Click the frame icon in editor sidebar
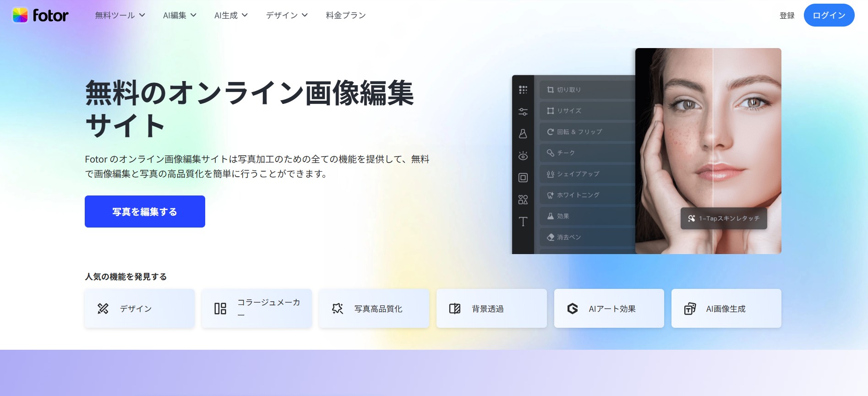The image size is (868, 396). (523, 178)
